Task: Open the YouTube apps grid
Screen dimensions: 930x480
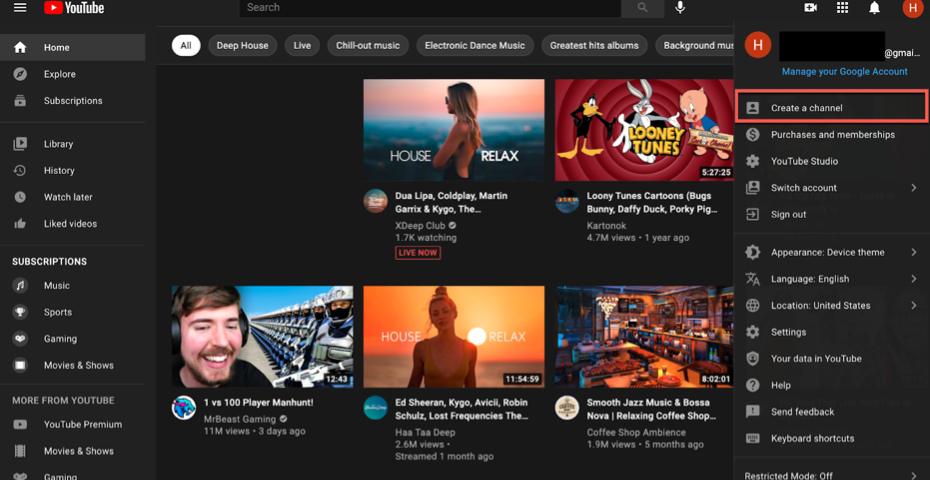Action: click(842, 8)
